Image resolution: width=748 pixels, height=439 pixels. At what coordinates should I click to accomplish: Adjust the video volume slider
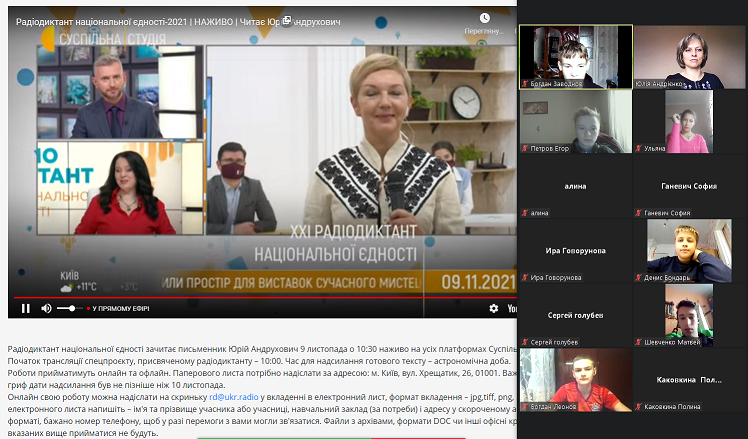click(x=69, y=309)
